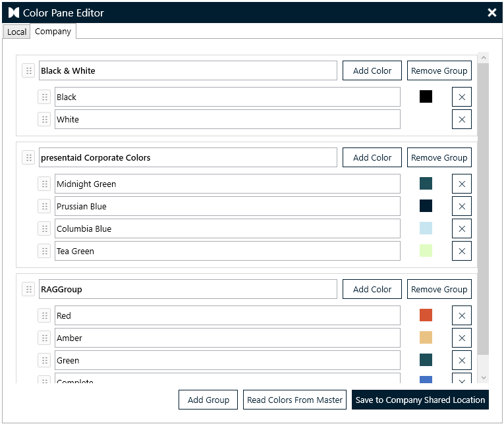The height and width of the screenshot is (424, 504).
Task: Close the Color Pane Editor window
Action: tap(491, 13)
